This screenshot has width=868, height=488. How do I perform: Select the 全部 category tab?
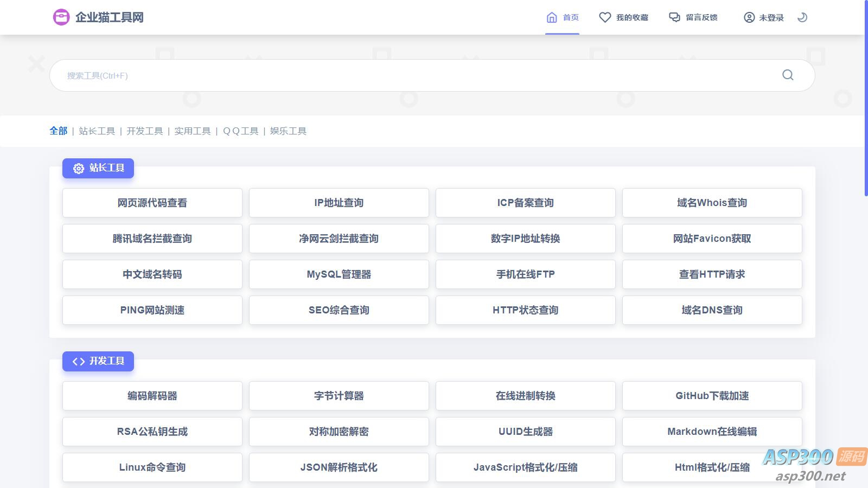click(59, 131)
